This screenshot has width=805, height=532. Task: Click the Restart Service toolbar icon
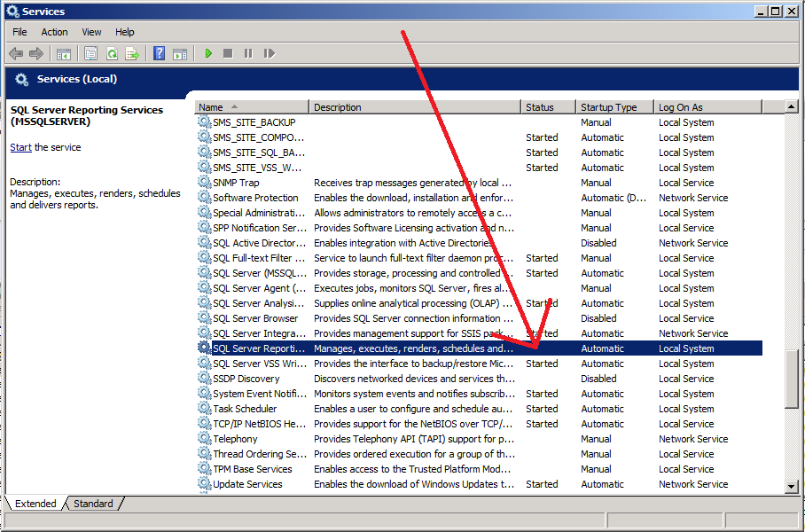pyautogui.click(x=269, y=53)
